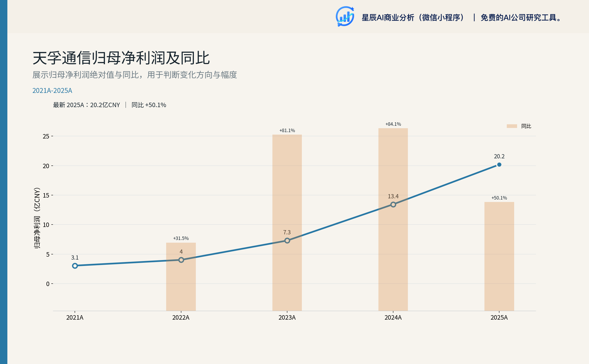Click the 星辰AI商业分析 logo icon
Viewport: 589px width, 364px height.
click(x=345, y=16)
